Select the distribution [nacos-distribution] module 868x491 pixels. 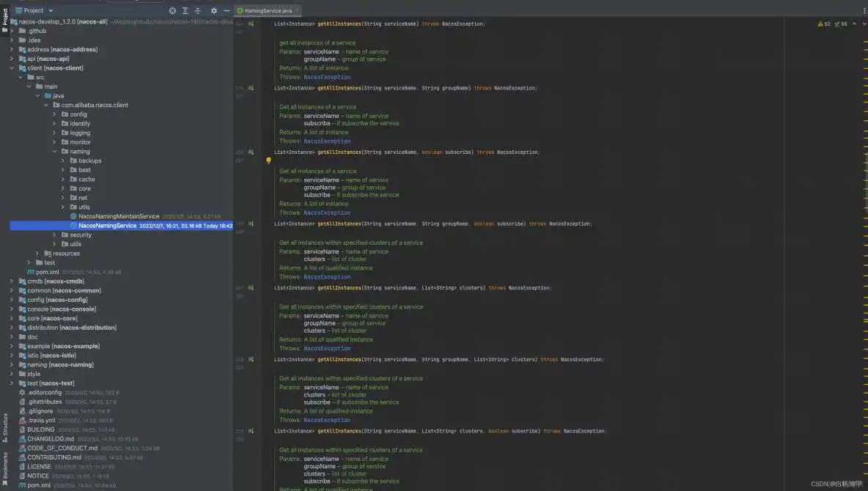click(x=72, y=328)
